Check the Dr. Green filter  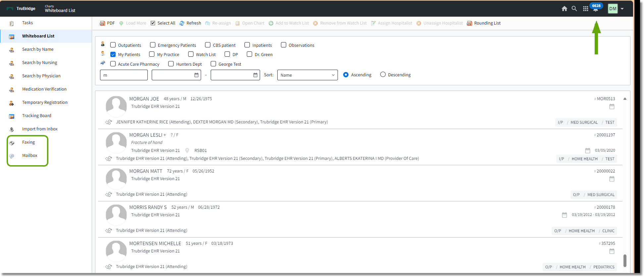click(x=249, y=54)
